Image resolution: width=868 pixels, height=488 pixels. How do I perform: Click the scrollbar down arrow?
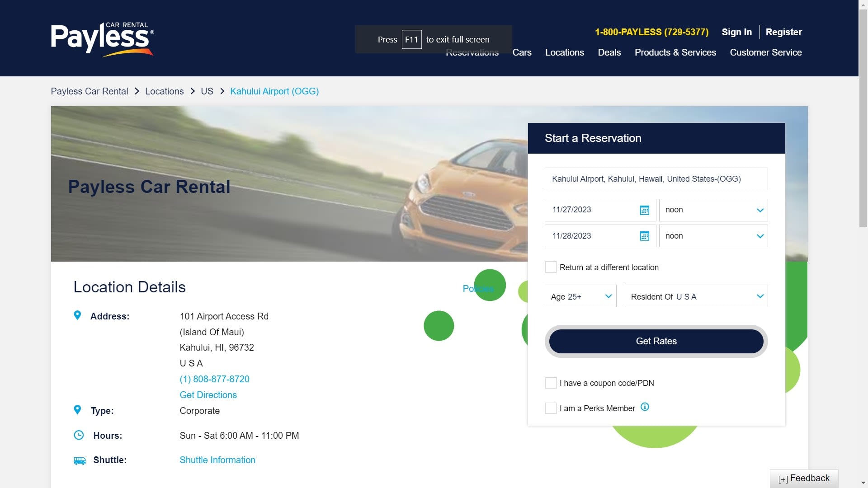click(863, 483)
